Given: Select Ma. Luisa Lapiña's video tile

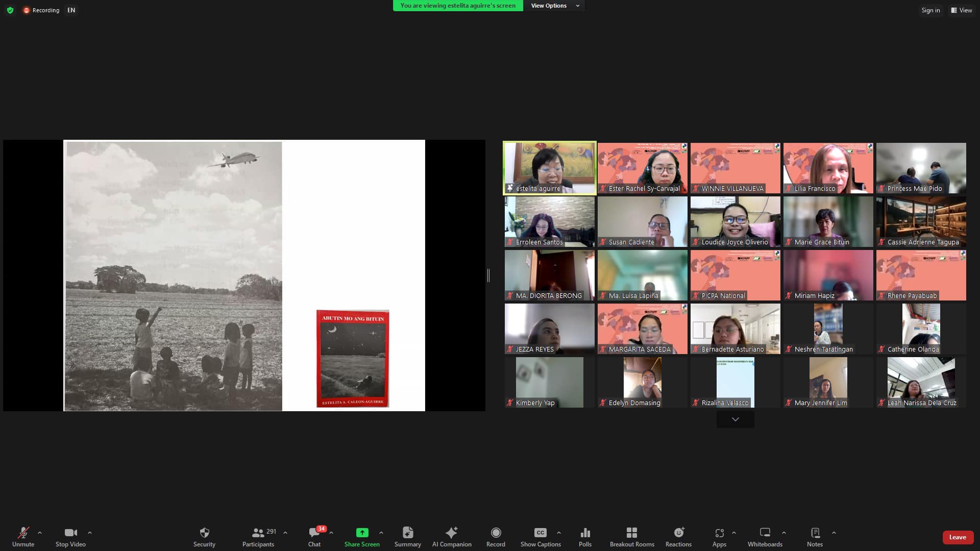Looking at the screenshot, I should point(642,275).
